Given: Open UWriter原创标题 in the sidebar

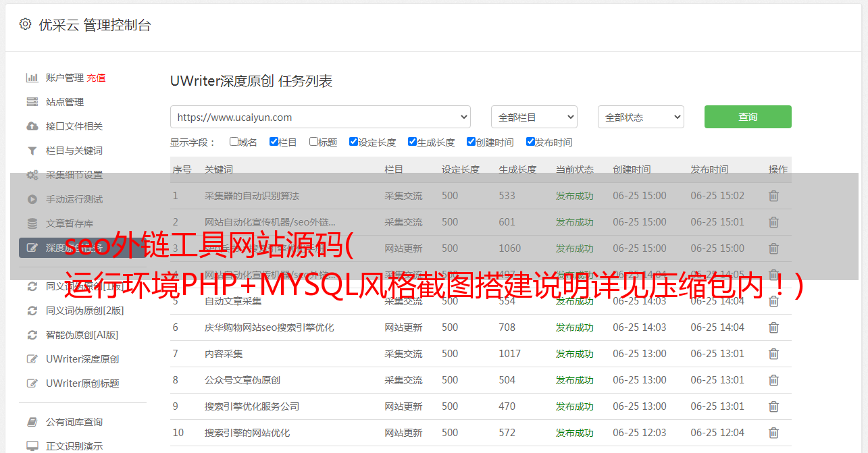Looking at the screenshot, I should [x=82, y=383].
